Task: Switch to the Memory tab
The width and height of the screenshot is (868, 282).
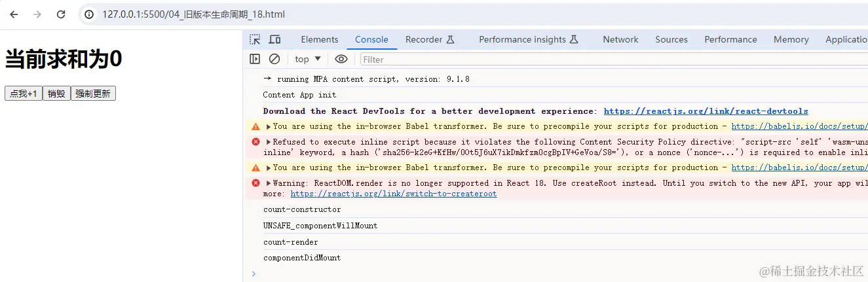Action: click(x=791, y=39)
